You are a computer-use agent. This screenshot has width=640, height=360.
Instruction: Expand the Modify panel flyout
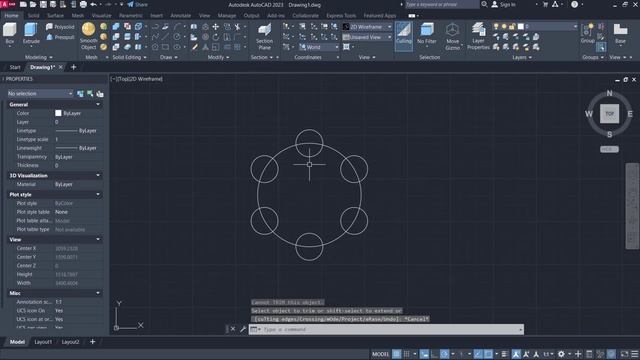218,58
